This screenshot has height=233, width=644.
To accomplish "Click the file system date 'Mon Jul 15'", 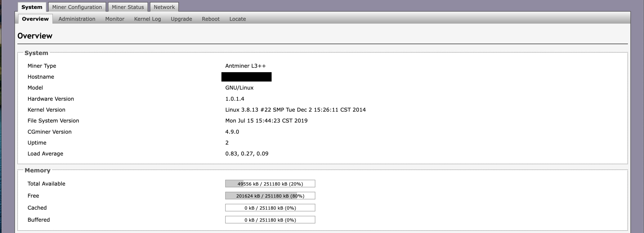I will click(239, 121).
